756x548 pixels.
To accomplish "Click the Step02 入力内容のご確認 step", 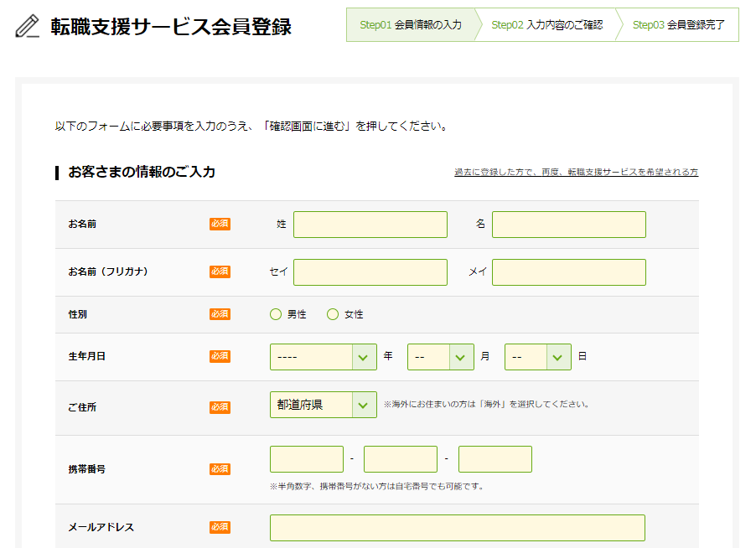I will pos(546,24).
